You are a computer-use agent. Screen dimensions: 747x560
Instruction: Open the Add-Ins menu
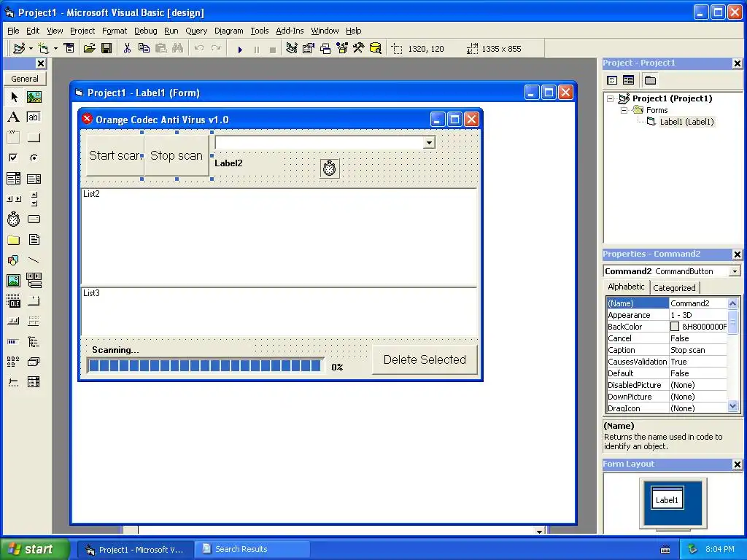[x=290, y=31]
